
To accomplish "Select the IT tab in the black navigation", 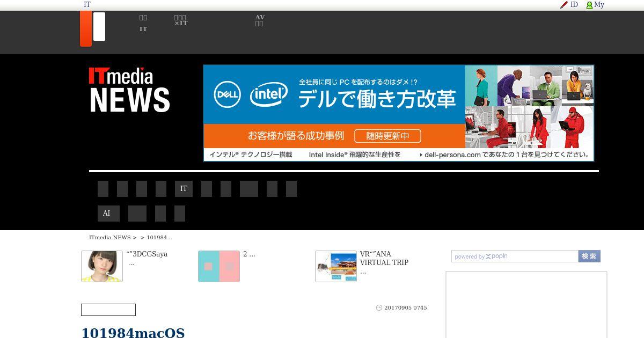I will point(184,189).
